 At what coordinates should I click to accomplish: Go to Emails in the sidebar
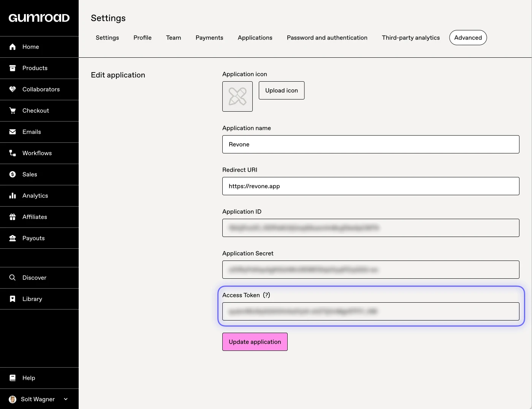pos(39,132)
